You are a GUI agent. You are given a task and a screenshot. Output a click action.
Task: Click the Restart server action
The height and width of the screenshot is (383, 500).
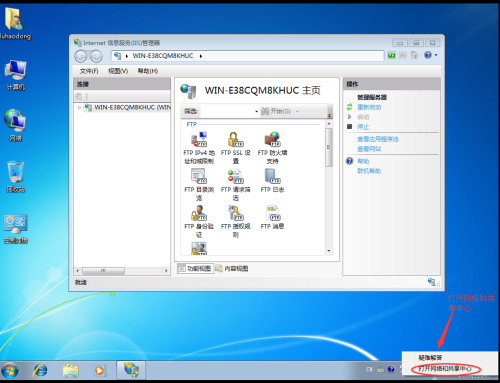point(369,107)
